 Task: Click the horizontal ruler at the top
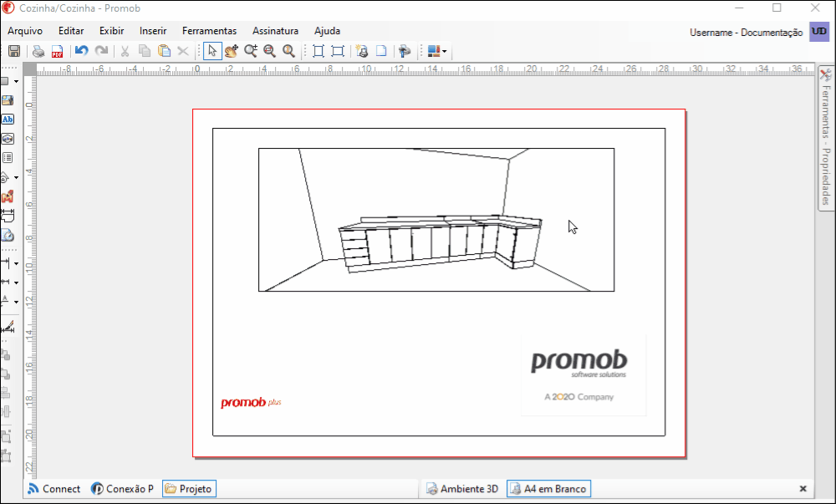[425, 69]
